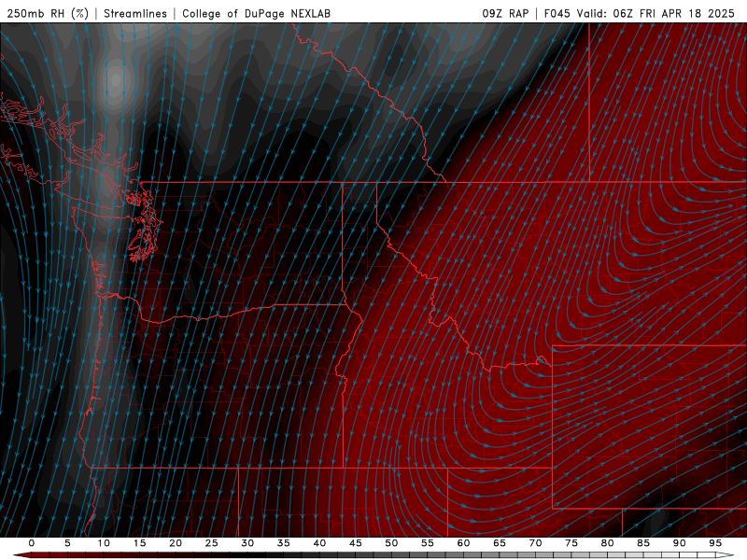Viewport: 747px width, 560px height.
Task: Click the colorbar label "85"
Action: point(643,543)
